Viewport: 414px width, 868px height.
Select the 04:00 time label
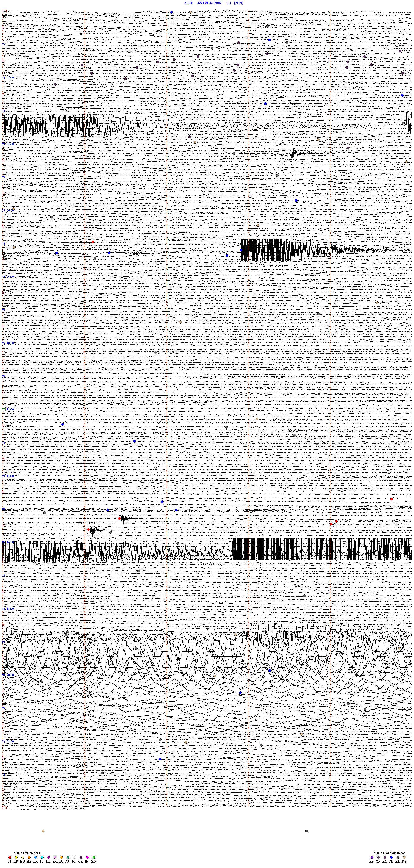[10, 144]
